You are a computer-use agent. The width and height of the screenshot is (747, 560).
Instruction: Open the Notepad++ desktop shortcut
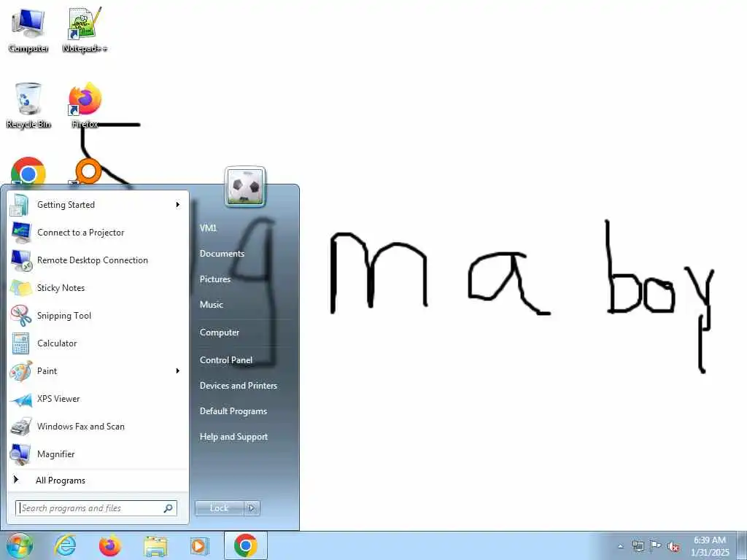click(85, 31)
